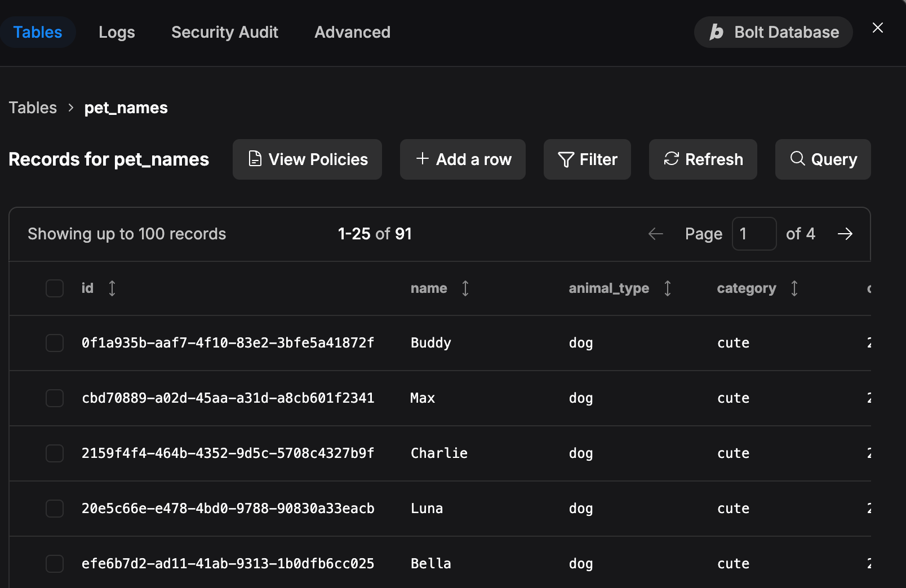Navigate back via Tables breadcrumb link
This screenshot has width=906, height=588.
tap(33, 108)
